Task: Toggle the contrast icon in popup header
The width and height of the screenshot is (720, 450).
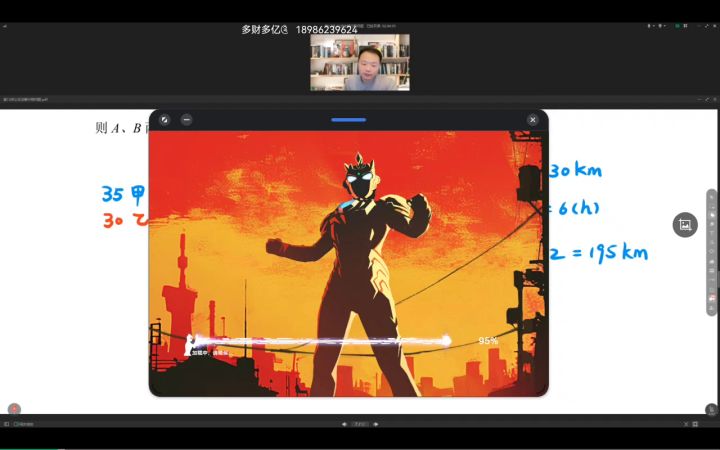Action: click(164, 120)
